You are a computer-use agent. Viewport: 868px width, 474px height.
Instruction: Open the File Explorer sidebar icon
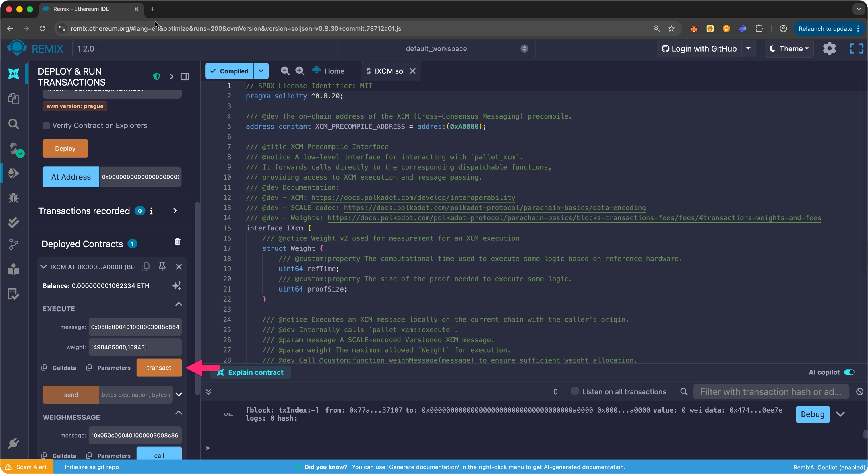[x=13, y=99]
